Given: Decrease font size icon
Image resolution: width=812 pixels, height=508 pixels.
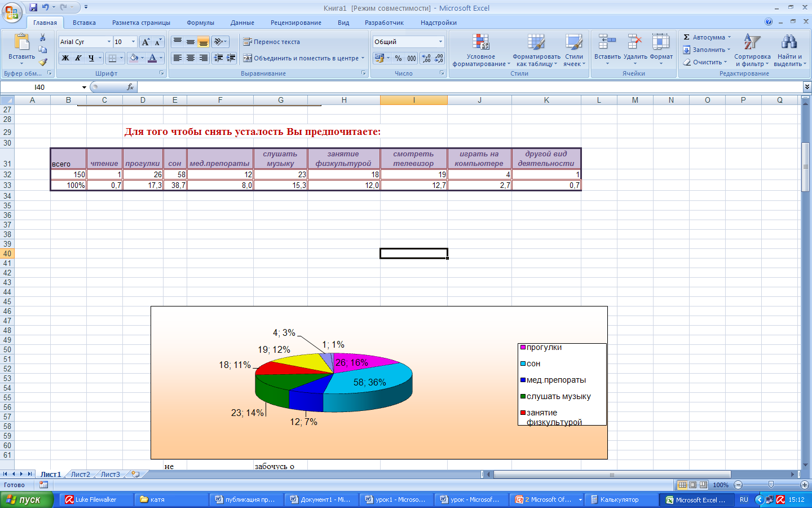Looking at the screenshot, I should click(x=158, y=42).
